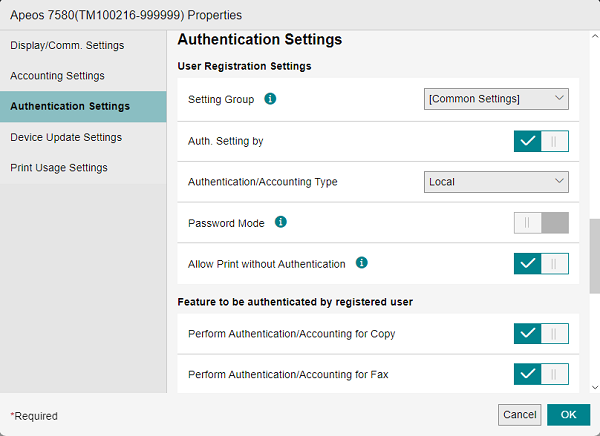Click 'Perform Authentication/Accounting for Fax' label text
This screenshot has width=600, height=436.
(288, 374)
